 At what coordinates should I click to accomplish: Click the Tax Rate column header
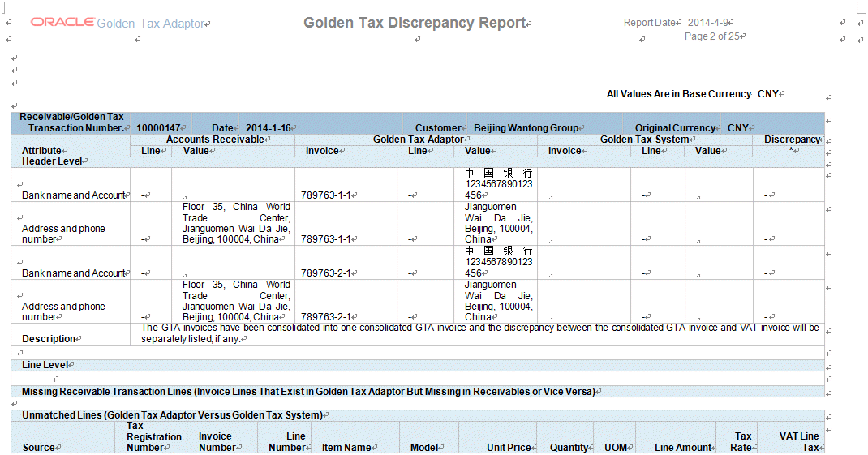pos(741,442)
